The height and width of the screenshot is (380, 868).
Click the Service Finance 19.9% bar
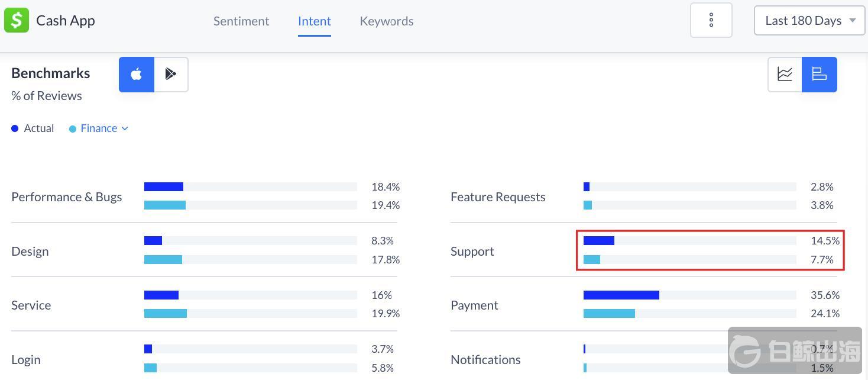[x=166, y=314]
